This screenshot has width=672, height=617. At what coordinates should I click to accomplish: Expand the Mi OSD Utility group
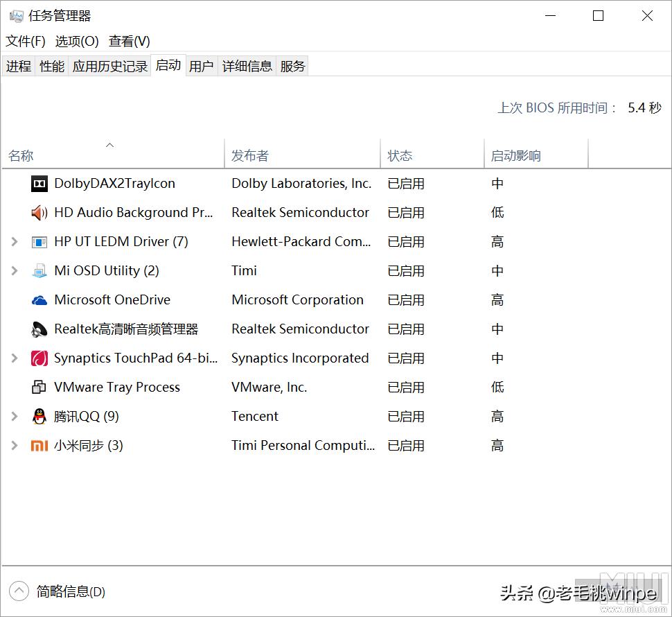15,271
